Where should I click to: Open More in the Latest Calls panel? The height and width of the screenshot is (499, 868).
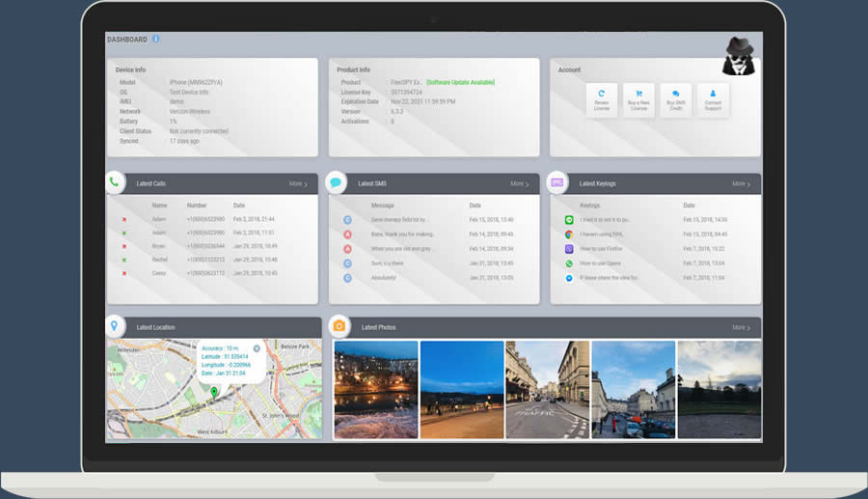[298, 184]
